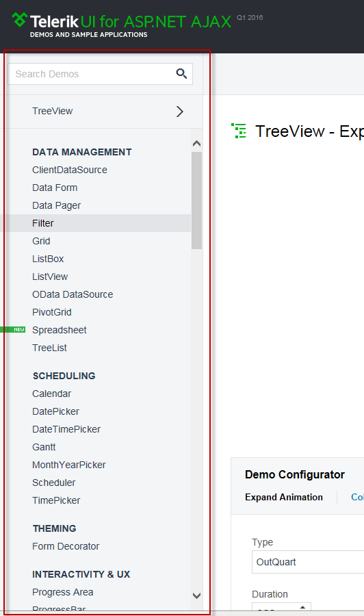364x616 pixels.
Task: Open the Grid demo link
Action: pos(41,241)
